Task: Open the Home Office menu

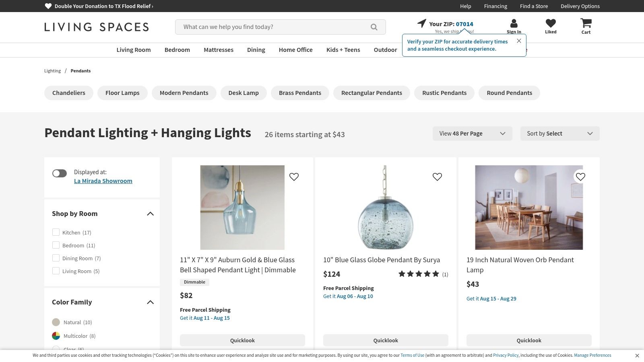Action: tap(295, 50)
